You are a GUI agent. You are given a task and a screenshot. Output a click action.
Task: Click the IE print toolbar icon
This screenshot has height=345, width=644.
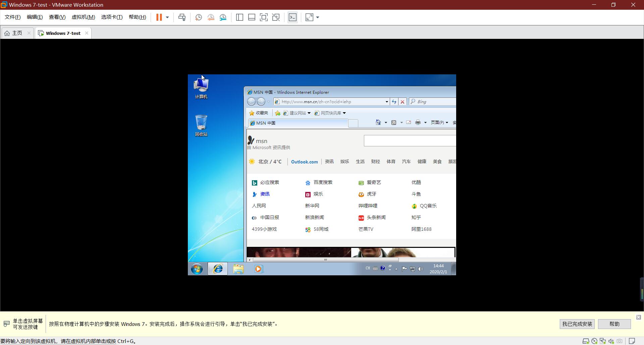[418, 123]
